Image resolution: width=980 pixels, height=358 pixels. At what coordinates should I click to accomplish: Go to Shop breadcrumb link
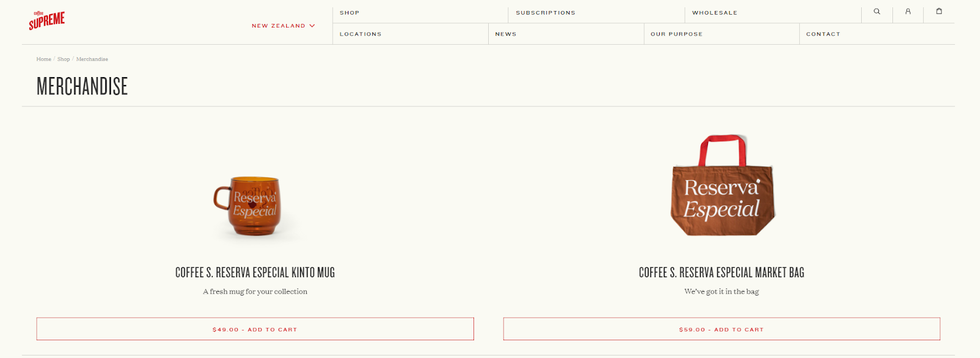tap(64, 59)
